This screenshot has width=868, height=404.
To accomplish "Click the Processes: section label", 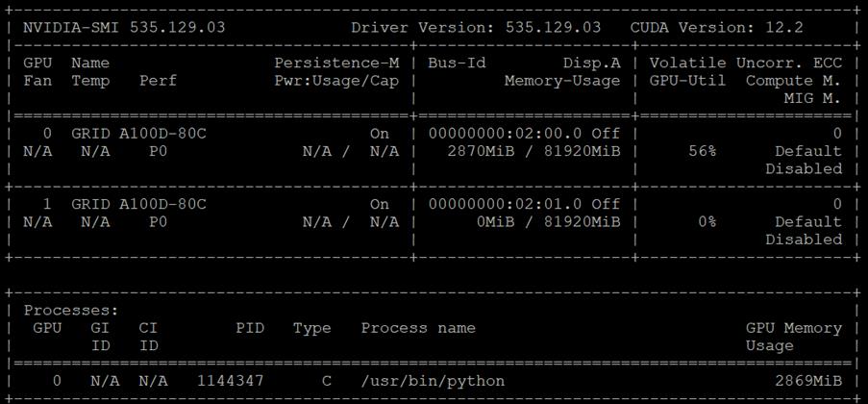I will [71, 311].
